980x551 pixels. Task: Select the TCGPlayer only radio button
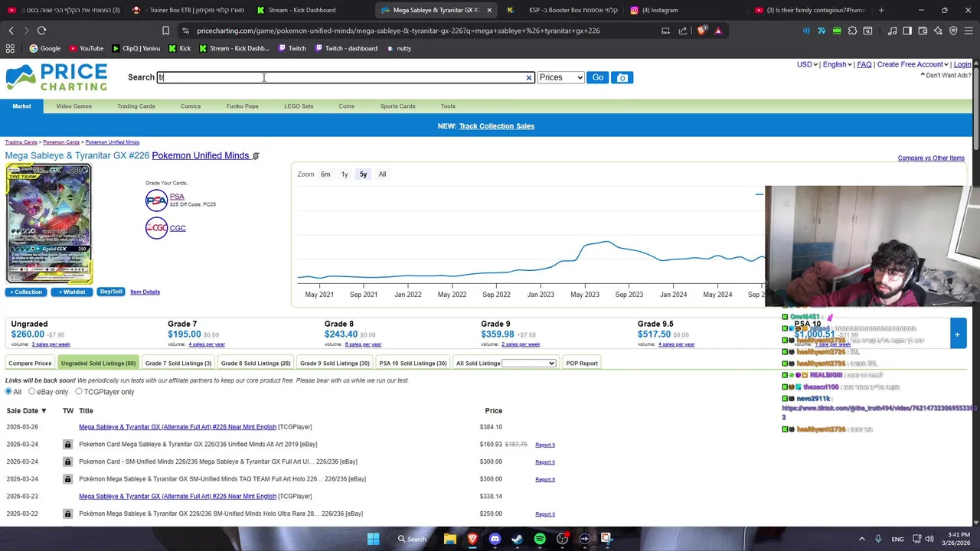coord(79,391)
